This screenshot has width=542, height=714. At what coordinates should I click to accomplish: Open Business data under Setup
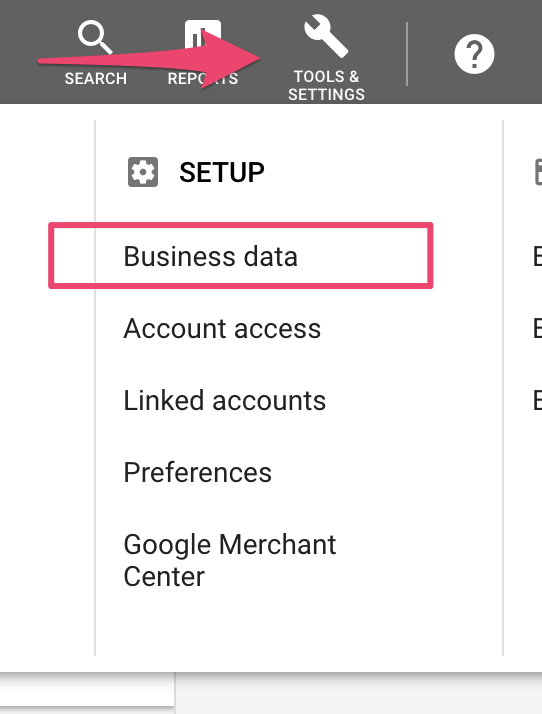pos(210,256)
